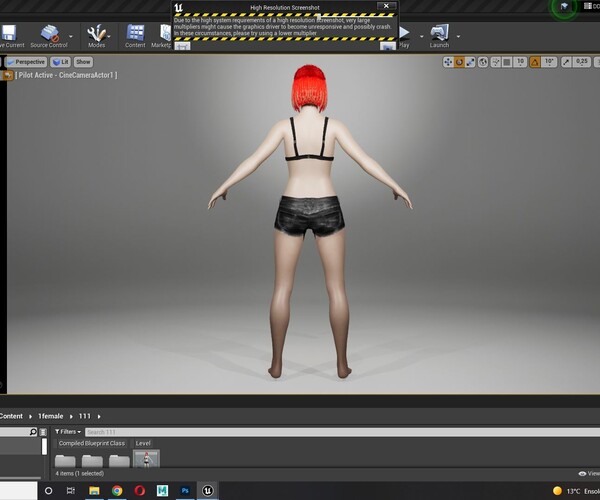Expand the arrow after 111 breadcrumb
Screen dimensions: 600x500
(99, 416)
